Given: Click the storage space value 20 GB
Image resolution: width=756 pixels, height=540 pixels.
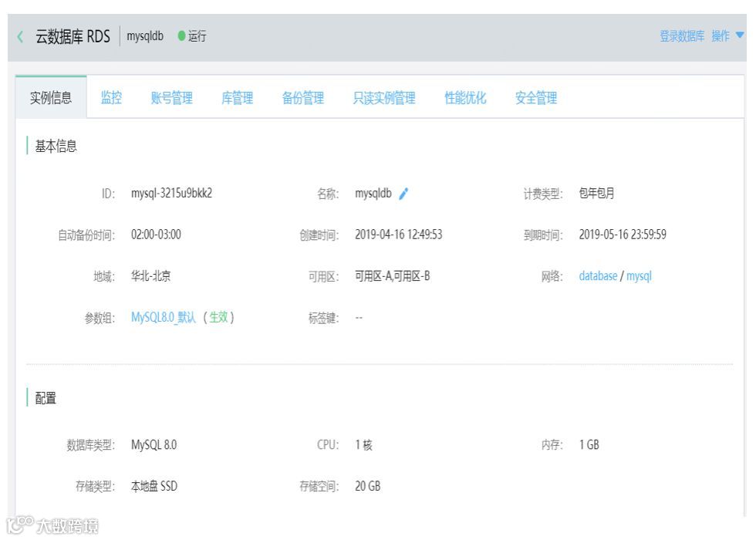Looking at the screenshot, I should 368,486.
